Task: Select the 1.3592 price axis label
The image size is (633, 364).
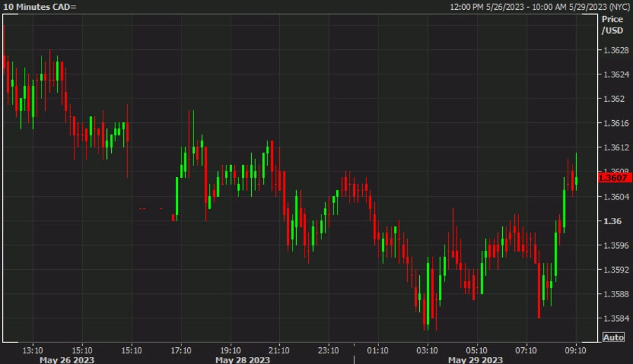Action: [x=616, y=270]
